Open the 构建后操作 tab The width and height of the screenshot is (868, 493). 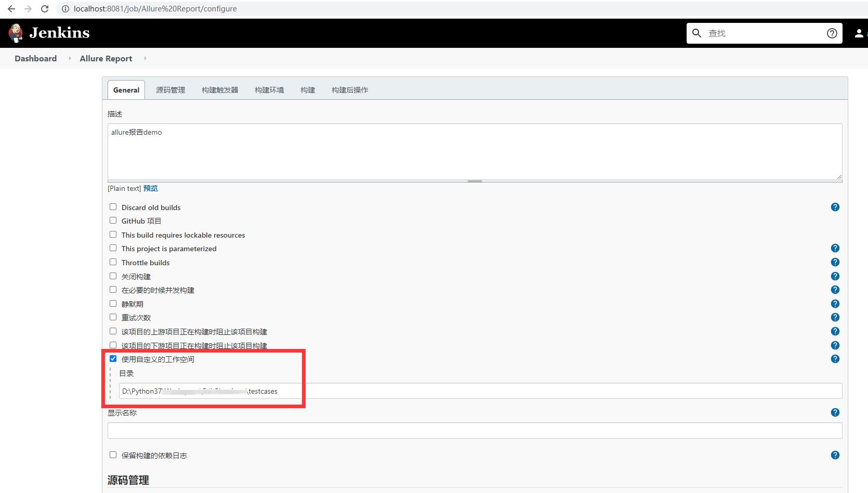350,90
